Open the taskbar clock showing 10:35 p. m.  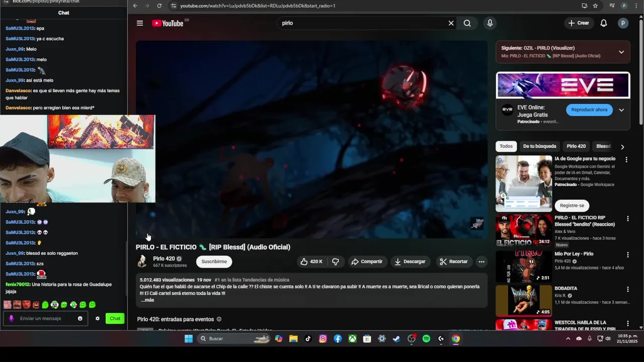pyautogui.click(x=627, y=339)
